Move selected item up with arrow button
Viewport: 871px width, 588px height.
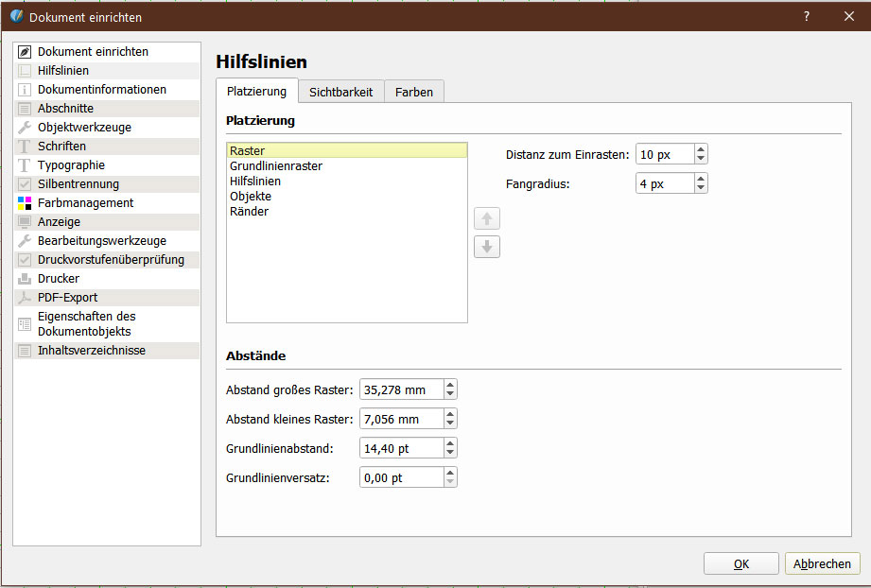coord(487,219)
